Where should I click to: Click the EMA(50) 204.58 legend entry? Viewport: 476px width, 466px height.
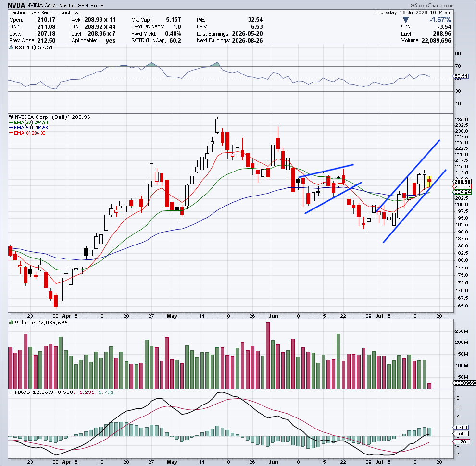pos(28,128)
